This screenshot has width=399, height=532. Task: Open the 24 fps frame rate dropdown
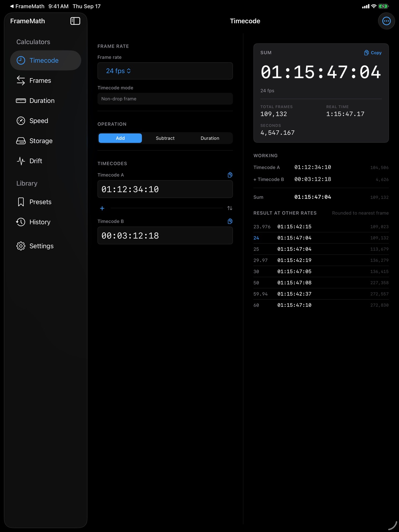(x=165, y=71)
